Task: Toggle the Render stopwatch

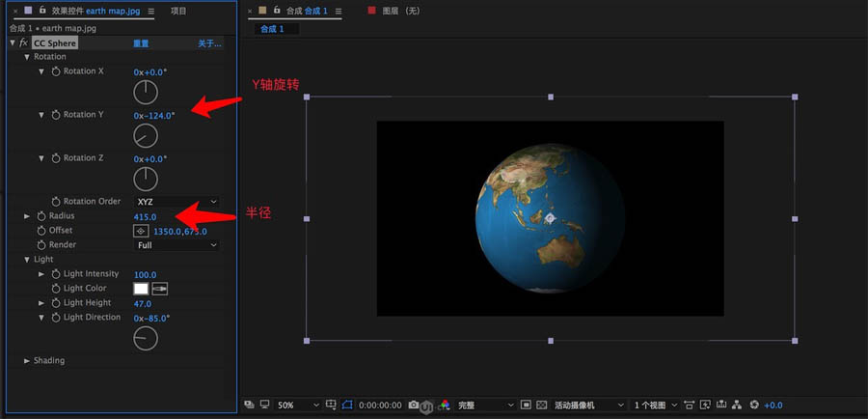Action: [x=41, y=245]
